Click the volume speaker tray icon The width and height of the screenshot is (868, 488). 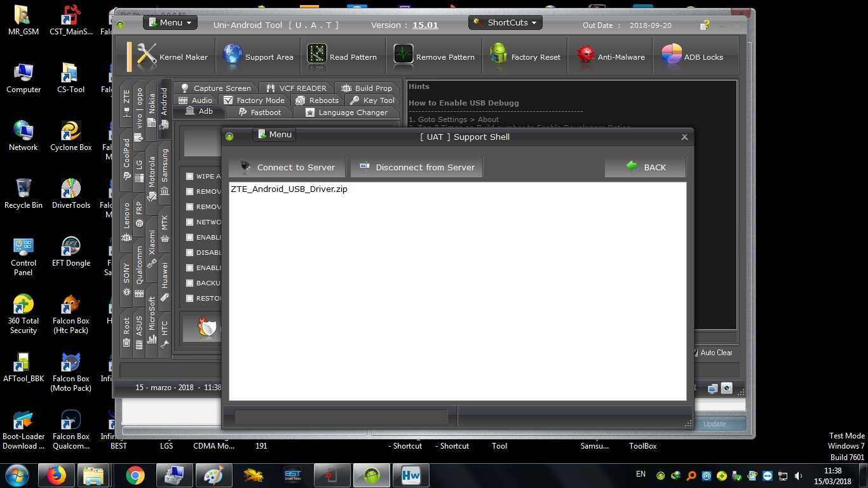[x=799, y=475]
